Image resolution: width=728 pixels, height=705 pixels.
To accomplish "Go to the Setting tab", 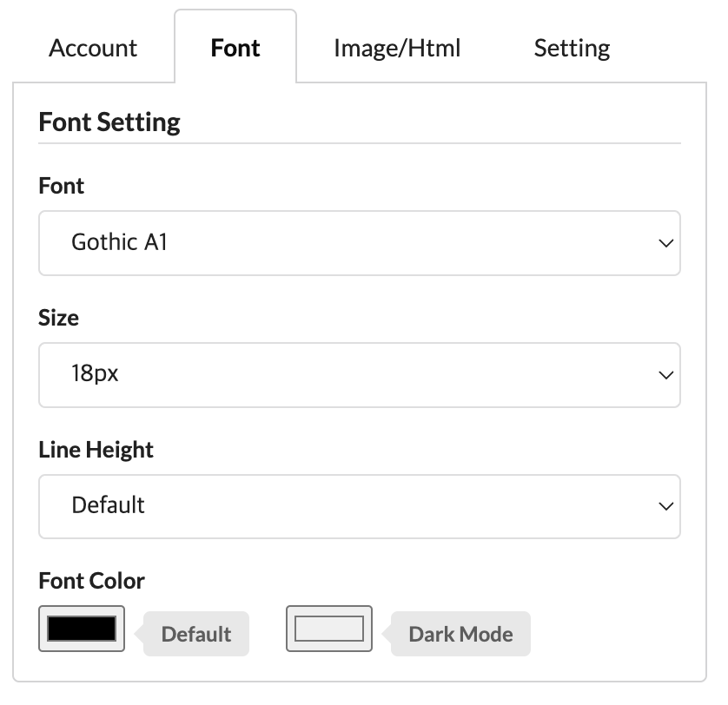I will tap(572, 48).
